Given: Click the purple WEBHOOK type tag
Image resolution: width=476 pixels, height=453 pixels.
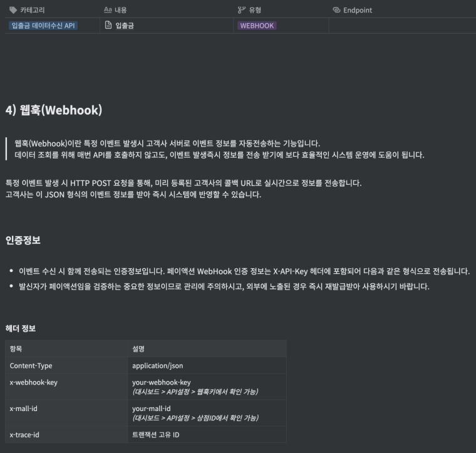Looking at the screenshot, I should pyautogui.click(x=257, y=26).
